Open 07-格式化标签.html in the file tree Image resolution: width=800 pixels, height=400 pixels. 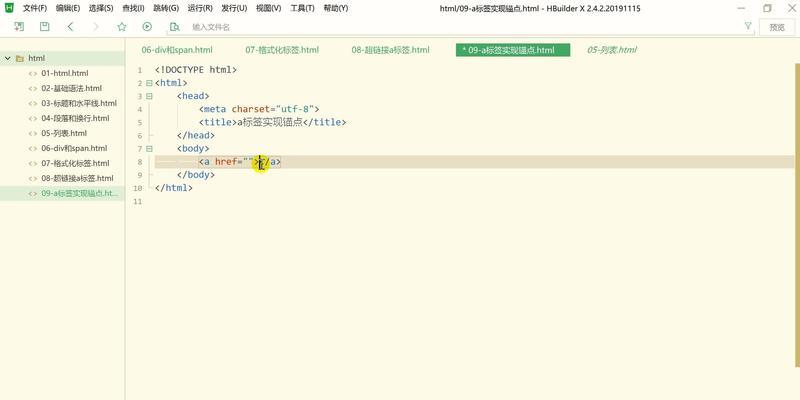(x=76, y=164)
